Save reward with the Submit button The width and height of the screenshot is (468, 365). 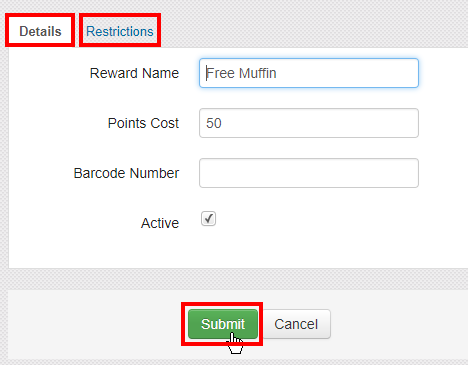pyautogui.click(x=223, y=324)
